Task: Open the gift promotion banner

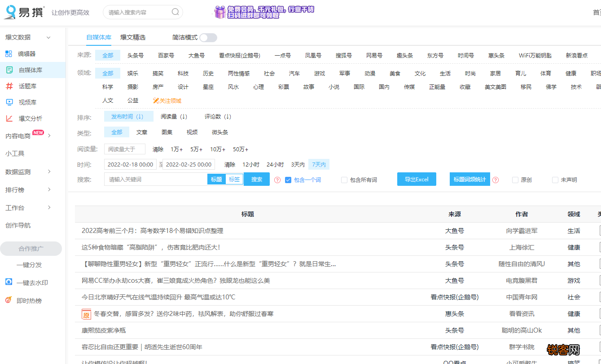Action: [x=264, y=12]
